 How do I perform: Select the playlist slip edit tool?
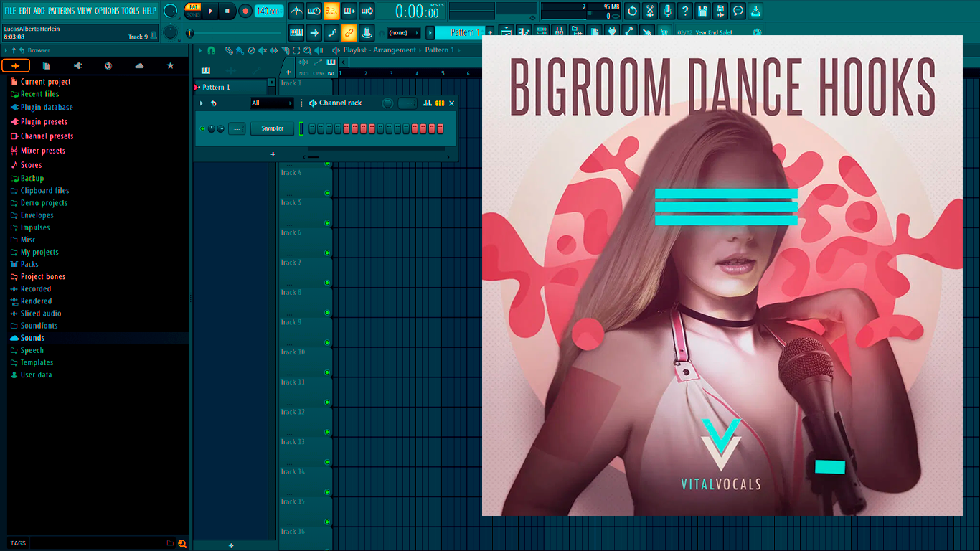[273, 50]
